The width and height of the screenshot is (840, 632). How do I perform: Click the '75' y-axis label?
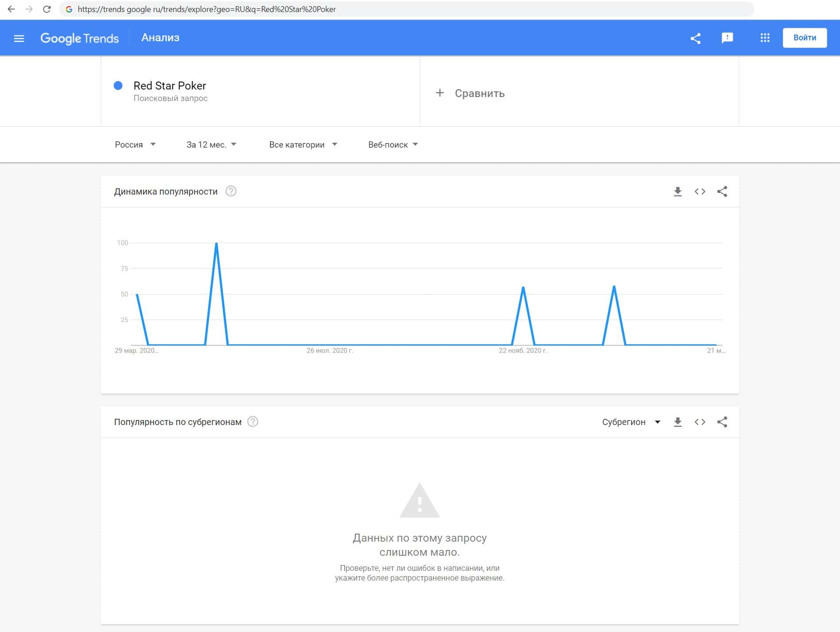click(x=124, y=268)
